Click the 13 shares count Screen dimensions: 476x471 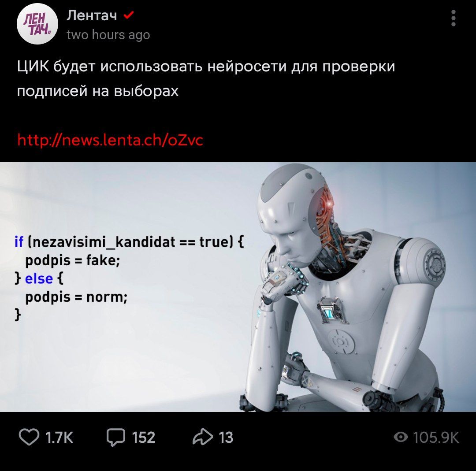(x=226, y=438)
